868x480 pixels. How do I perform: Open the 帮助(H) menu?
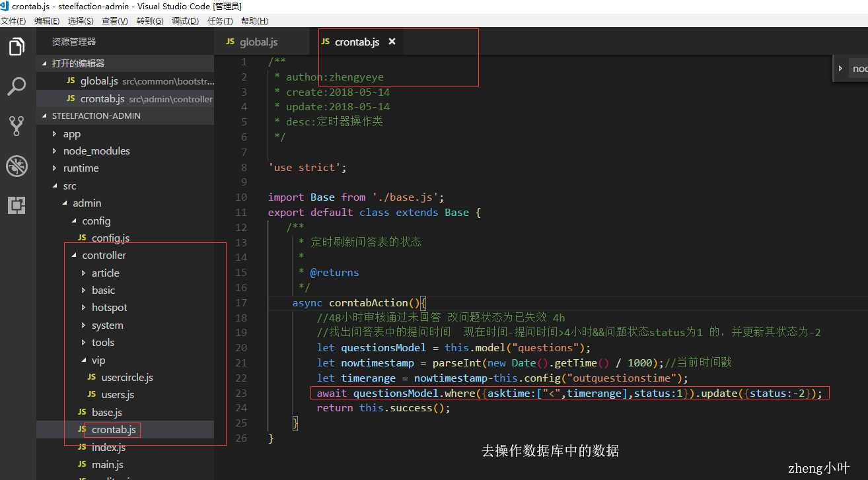tap(254, 21)
